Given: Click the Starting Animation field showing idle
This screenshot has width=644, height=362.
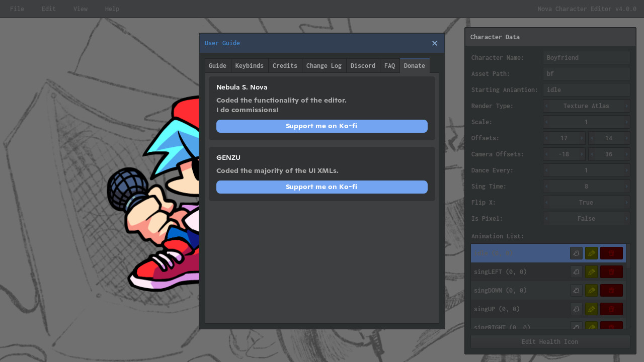Looking at the screenshot, I should pos(587,90).
